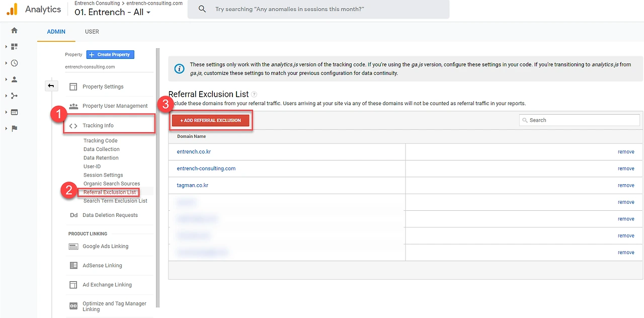The width and height of the screenshot is (644, 318).
Task: Open Realtime clock icon in left rail
Action: [14, 63]
